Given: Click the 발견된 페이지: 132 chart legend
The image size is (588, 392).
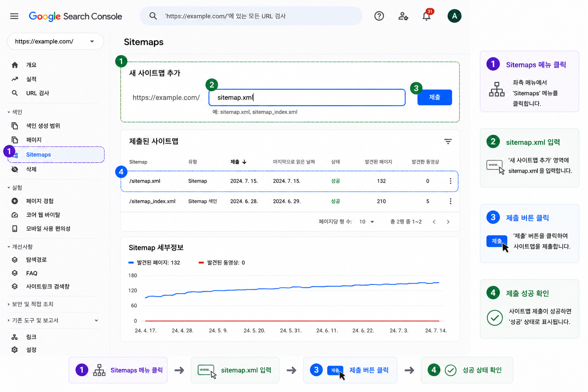Looking at the screenshot, I should (154, 263).
